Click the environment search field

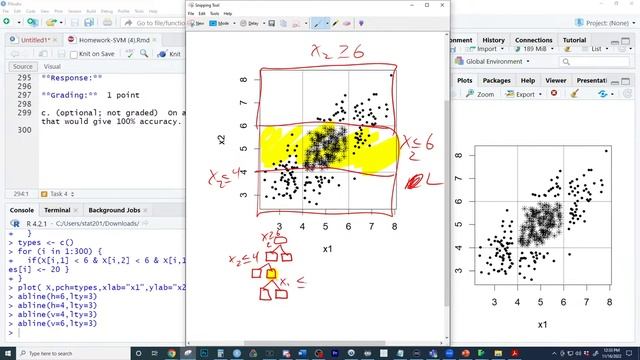tap(594, 62)
